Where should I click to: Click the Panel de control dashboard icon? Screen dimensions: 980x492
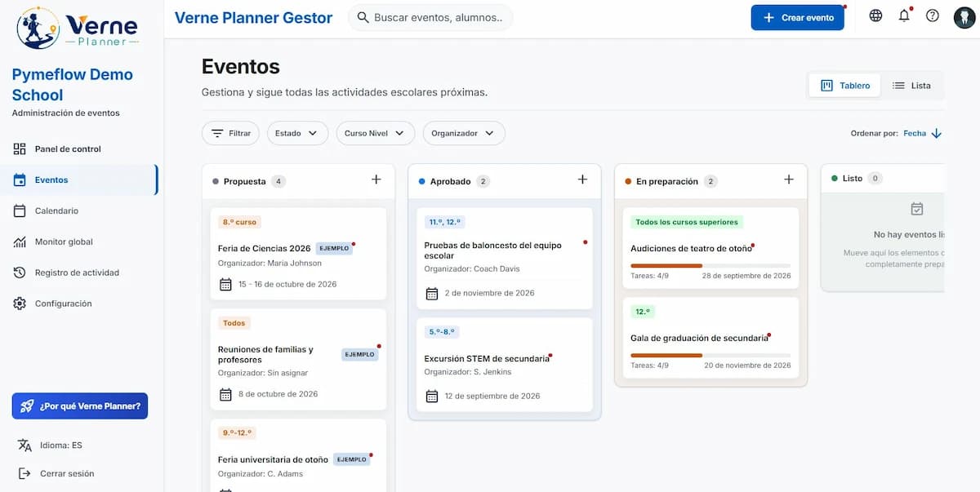20,148
